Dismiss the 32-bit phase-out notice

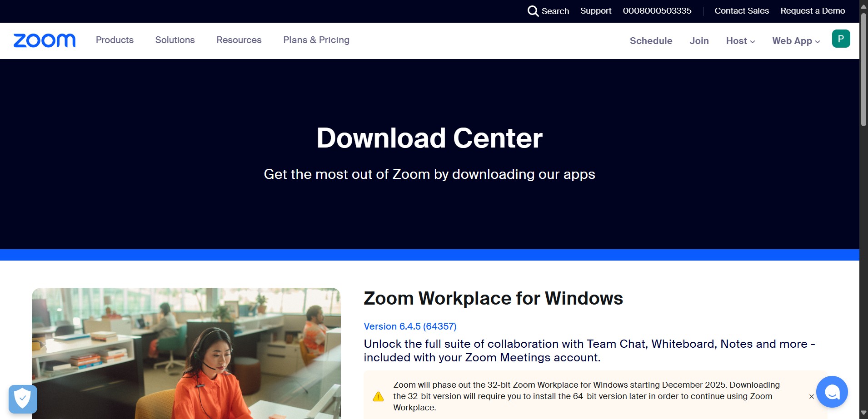click(x=811, y=396)
